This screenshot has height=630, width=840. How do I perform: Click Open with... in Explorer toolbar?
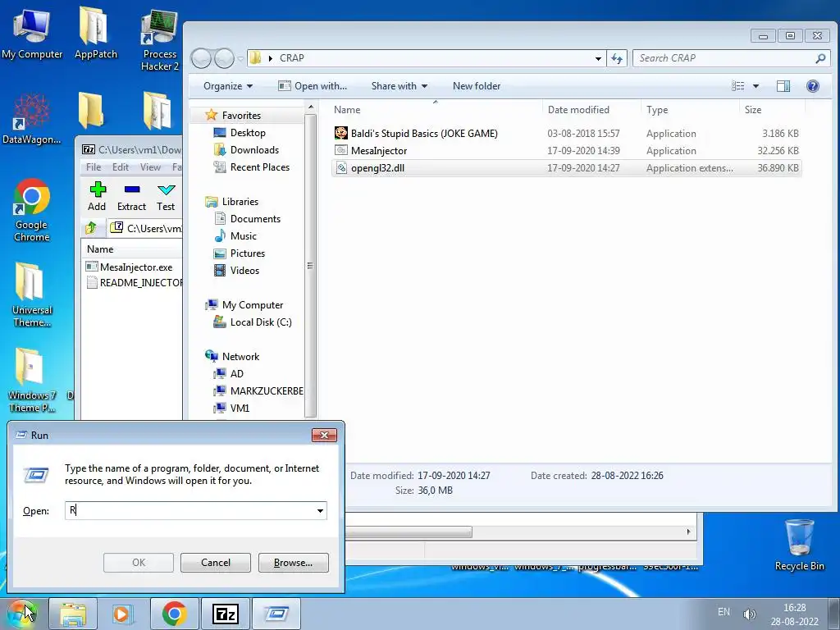click(313, 85)
